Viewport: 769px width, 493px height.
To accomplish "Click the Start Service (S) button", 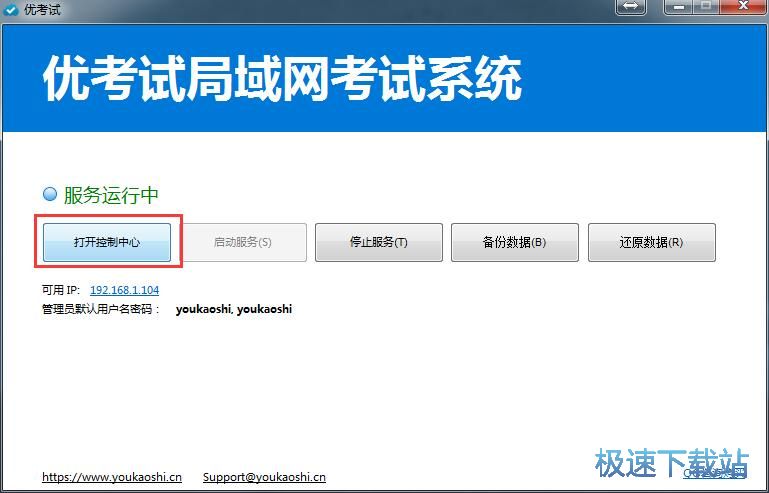I will pos(243,242).
